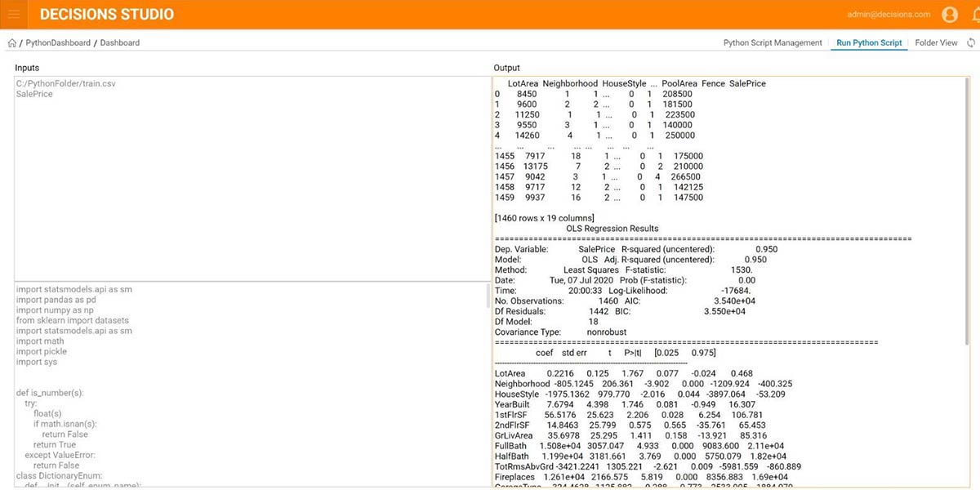Click the Dashboard breadcrumb link
Screen dimensions: 980x490
tap(119, 43)
